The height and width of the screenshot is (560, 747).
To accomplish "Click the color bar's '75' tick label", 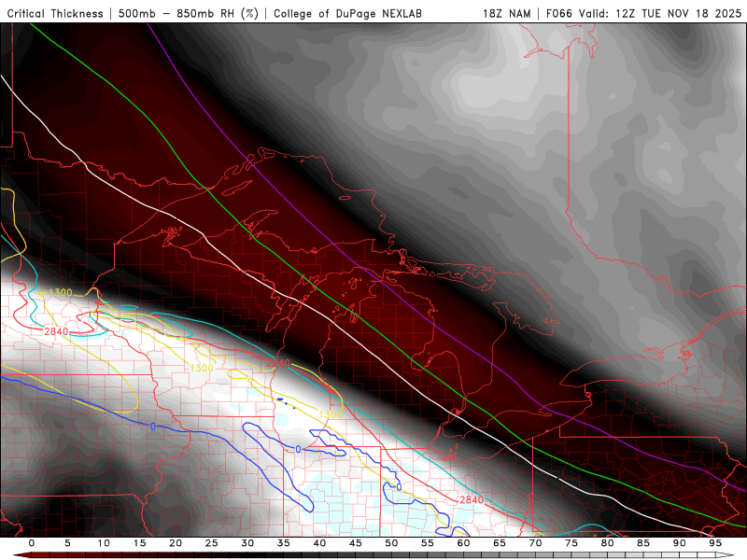I will click(571, 543).
